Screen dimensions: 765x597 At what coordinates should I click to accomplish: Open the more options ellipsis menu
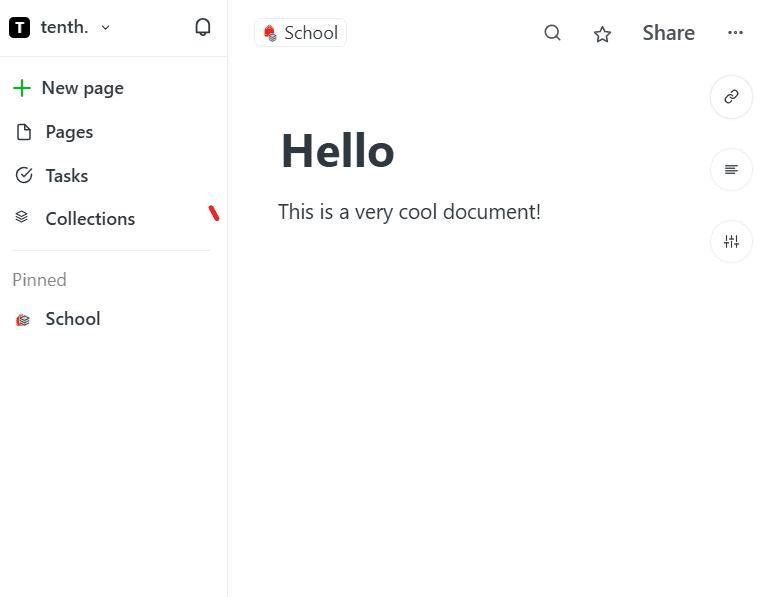point(735,33)
